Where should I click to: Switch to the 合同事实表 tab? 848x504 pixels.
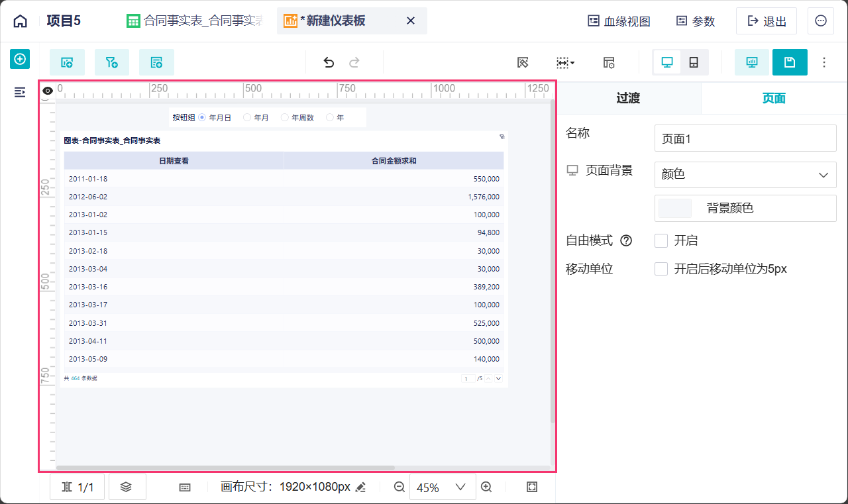[x=194, y=21]
